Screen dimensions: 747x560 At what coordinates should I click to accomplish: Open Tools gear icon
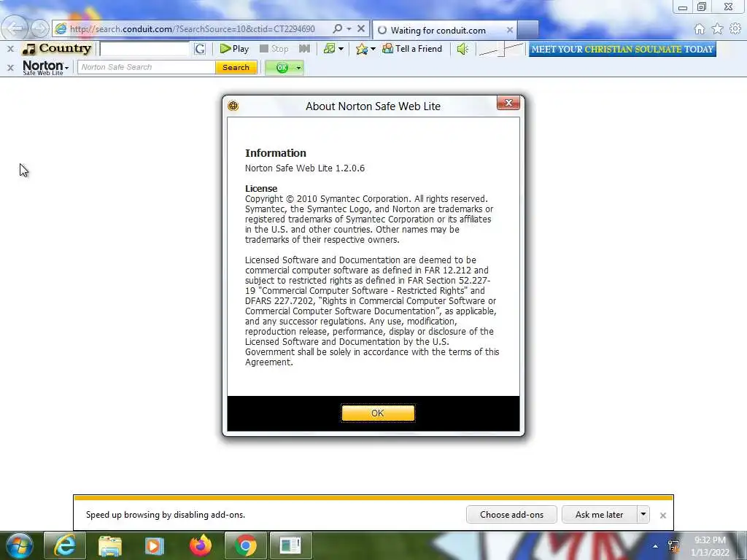coord(735,29)
